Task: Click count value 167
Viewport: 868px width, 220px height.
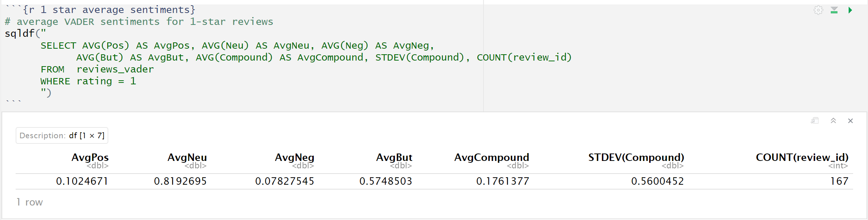Action: (x=839, y=181)
